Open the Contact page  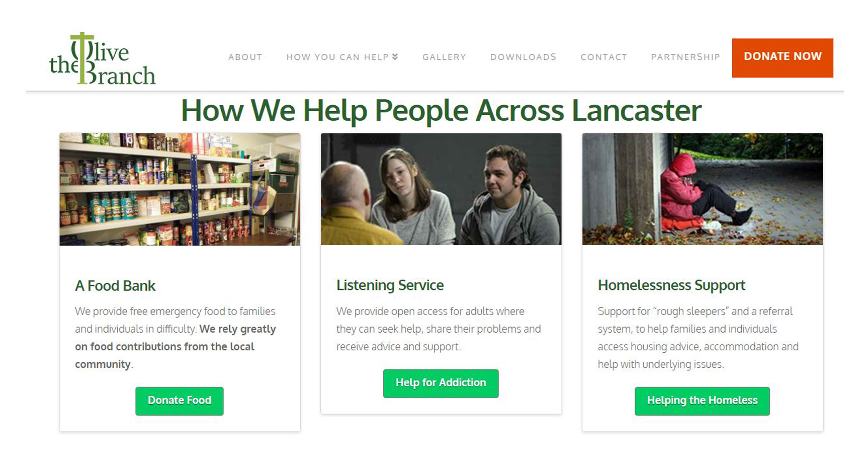(x=603, y=57)
